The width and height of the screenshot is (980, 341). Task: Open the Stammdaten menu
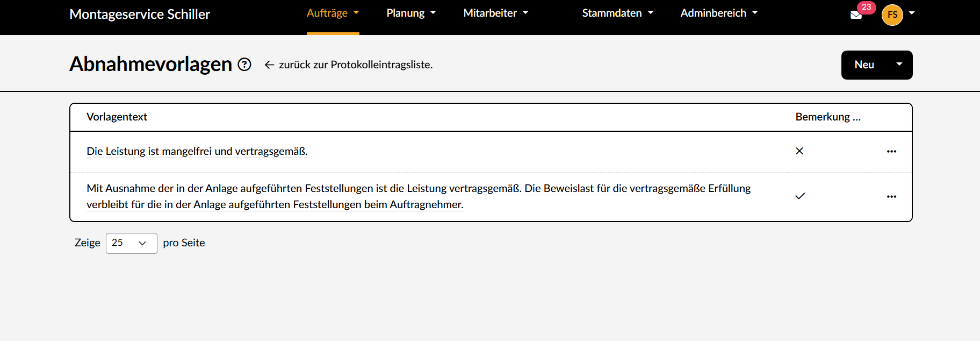(x=617, y=13)
